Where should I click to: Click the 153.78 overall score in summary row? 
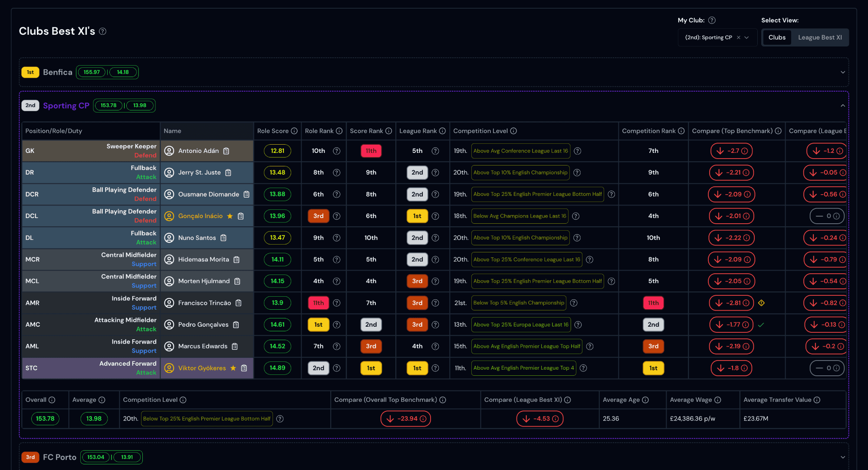tap(45, 419)
